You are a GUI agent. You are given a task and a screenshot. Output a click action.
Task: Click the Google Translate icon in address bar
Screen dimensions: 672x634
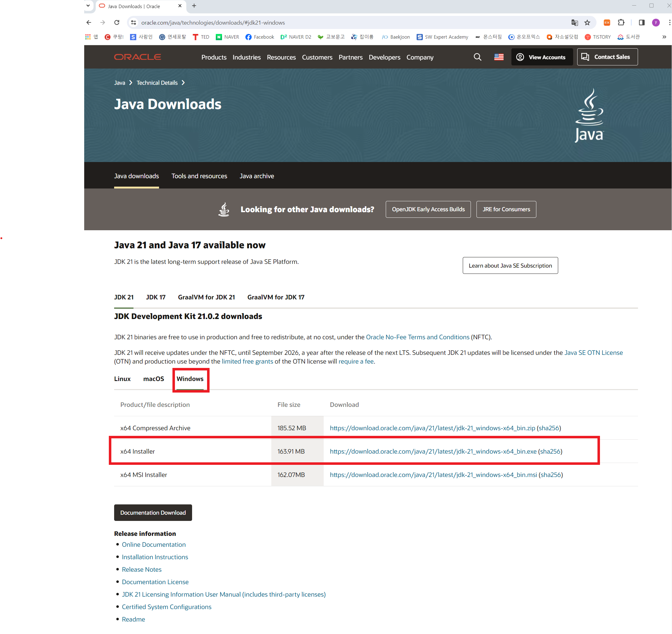pyautogui.click(x=574, y=23)
